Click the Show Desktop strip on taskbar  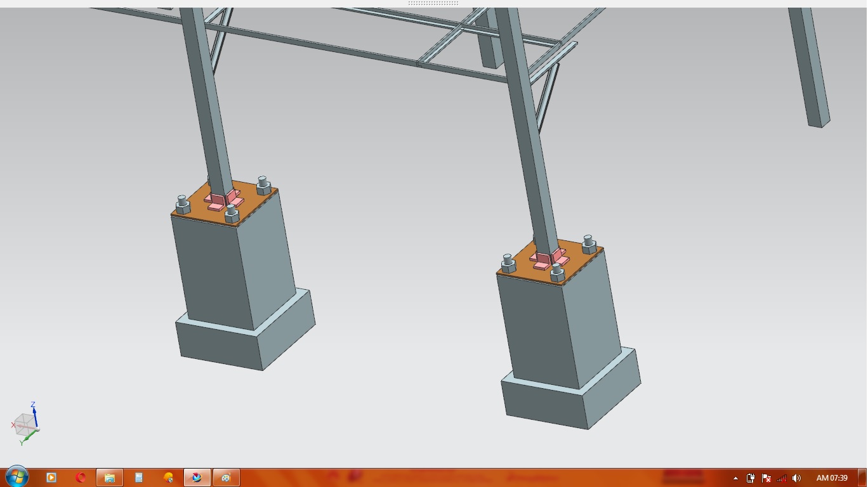click(862, 477)
